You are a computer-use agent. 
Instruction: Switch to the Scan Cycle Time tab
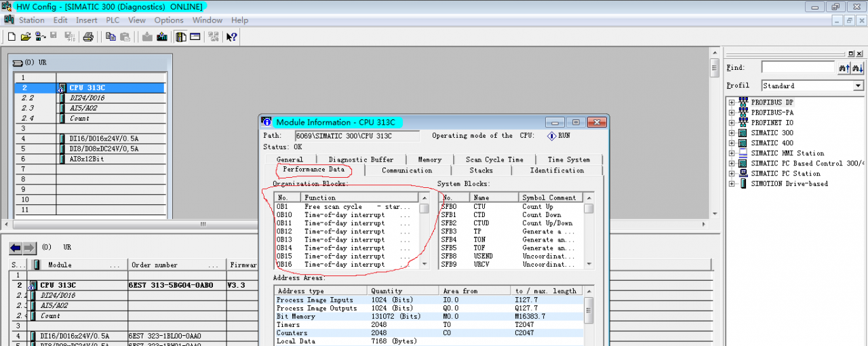pyautogui.click(x=494, y=159)
